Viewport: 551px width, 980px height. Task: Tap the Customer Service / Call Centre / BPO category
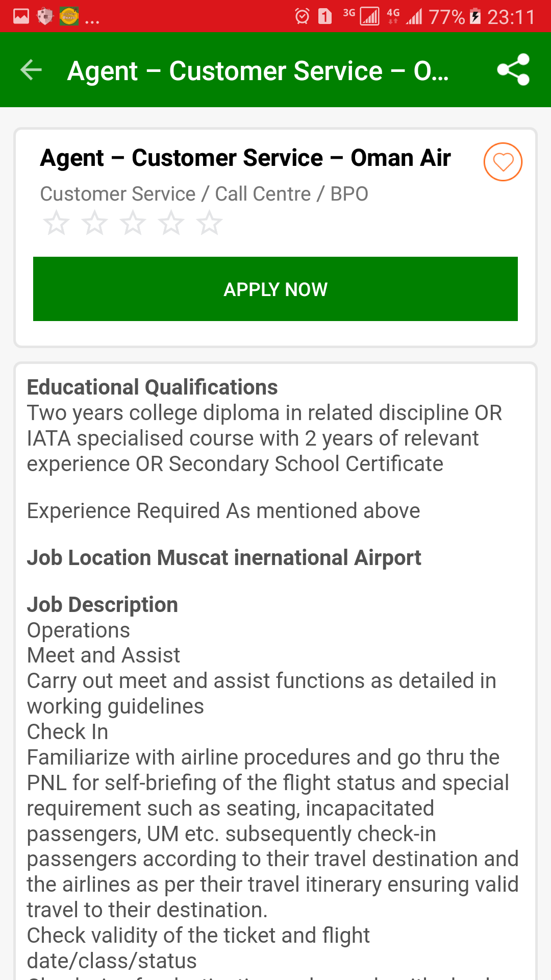(204, 194)
